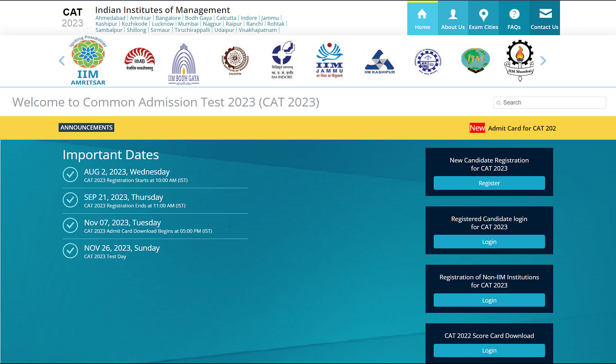Open the Home navigation tab
The height and width of the screenshot is (364, 616).
tap(422, 18)
